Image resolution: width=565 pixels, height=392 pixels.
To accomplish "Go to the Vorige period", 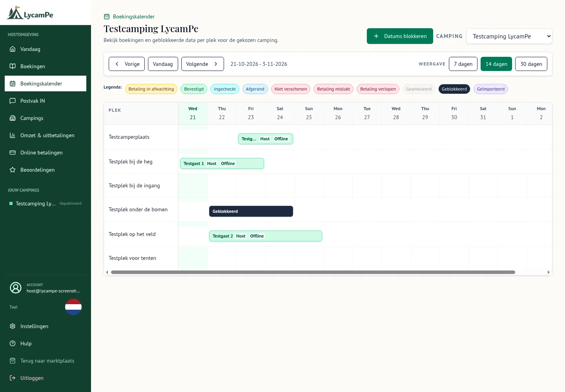I will click(127, 64).
